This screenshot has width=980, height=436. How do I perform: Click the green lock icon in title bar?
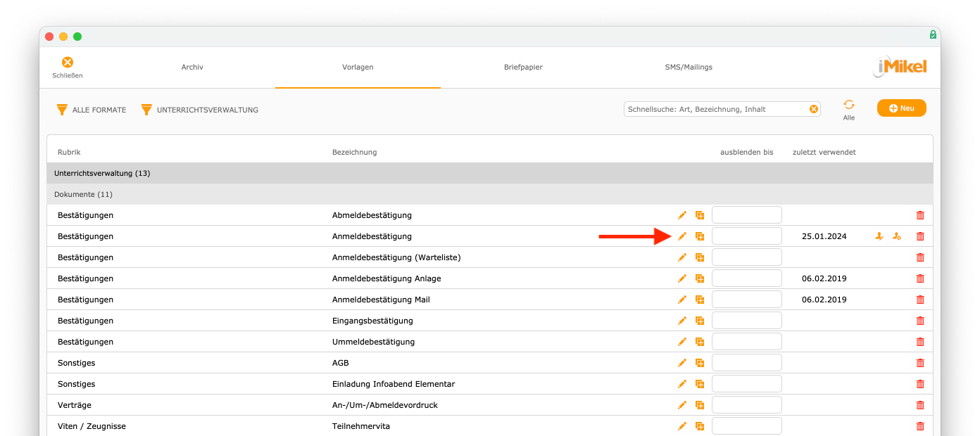click(x=933, y=34)
